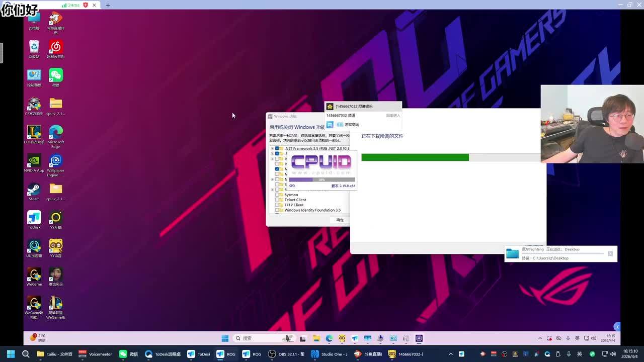644x362 pixels.
Task: Launch ToDesk desktop shortcut
Action: 34,220
